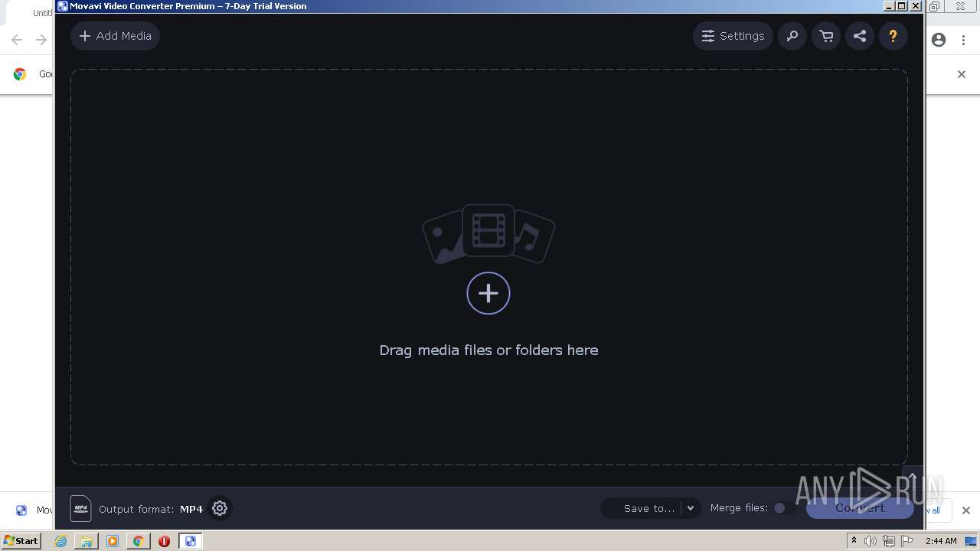Open Action Center flag icon
This screenshot has width=980, height=551.
(x=907, y=541)
